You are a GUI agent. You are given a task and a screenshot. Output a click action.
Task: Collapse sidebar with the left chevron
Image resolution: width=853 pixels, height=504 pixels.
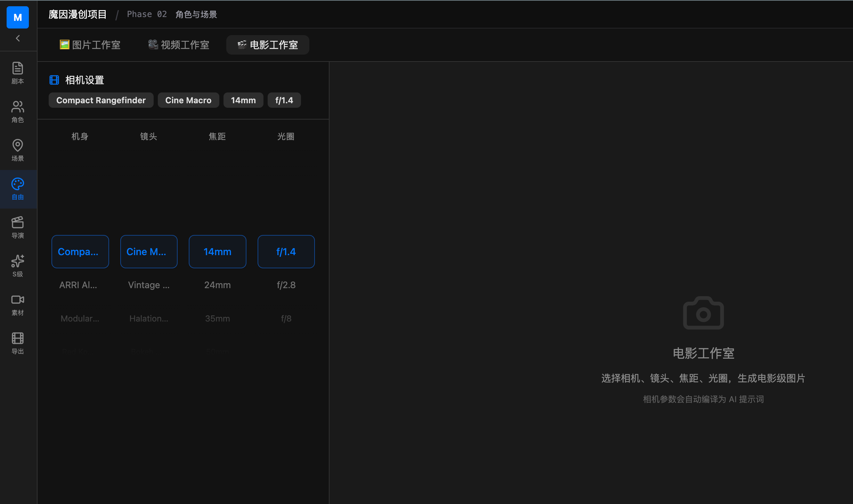pyautogui.click(x=18, y=38)
